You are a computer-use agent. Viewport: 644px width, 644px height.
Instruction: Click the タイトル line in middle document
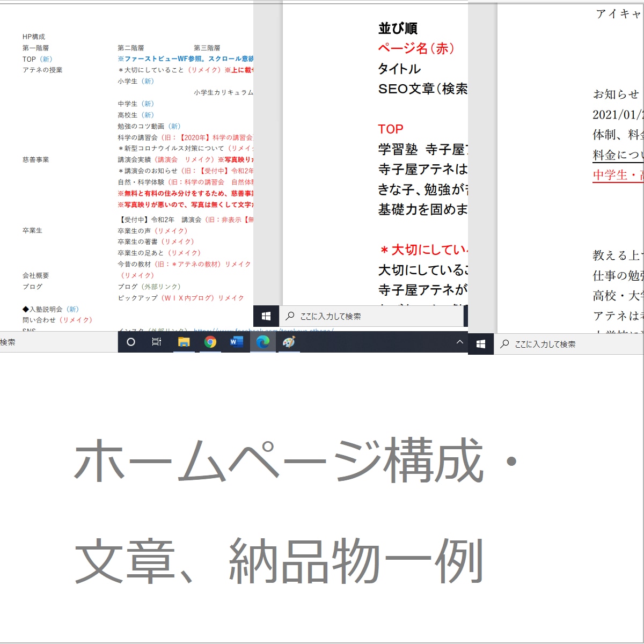point(399,69)
